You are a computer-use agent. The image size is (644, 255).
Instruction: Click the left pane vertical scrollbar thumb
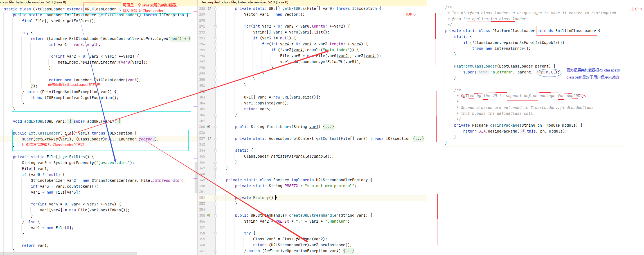196,177
